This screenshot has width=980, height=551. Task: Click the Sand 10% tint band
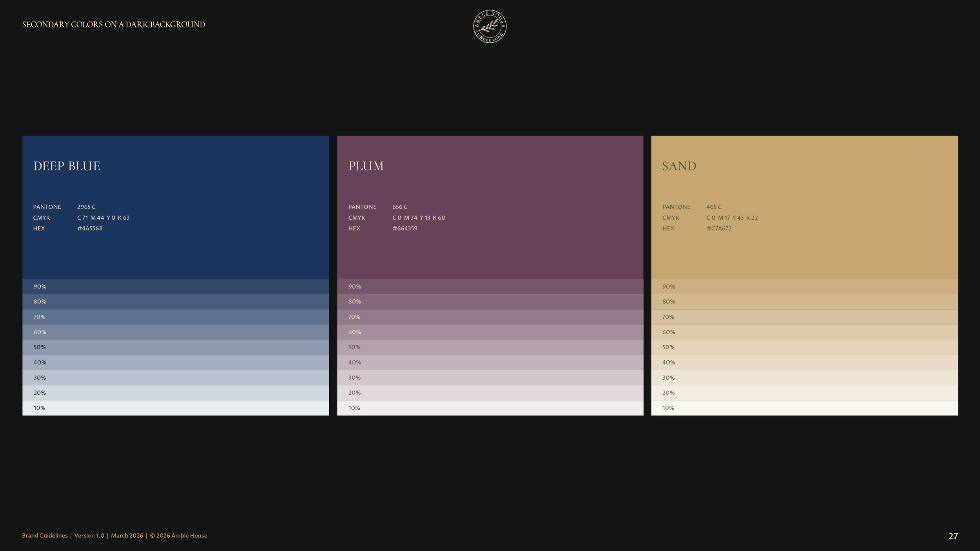tap(804, 408)
